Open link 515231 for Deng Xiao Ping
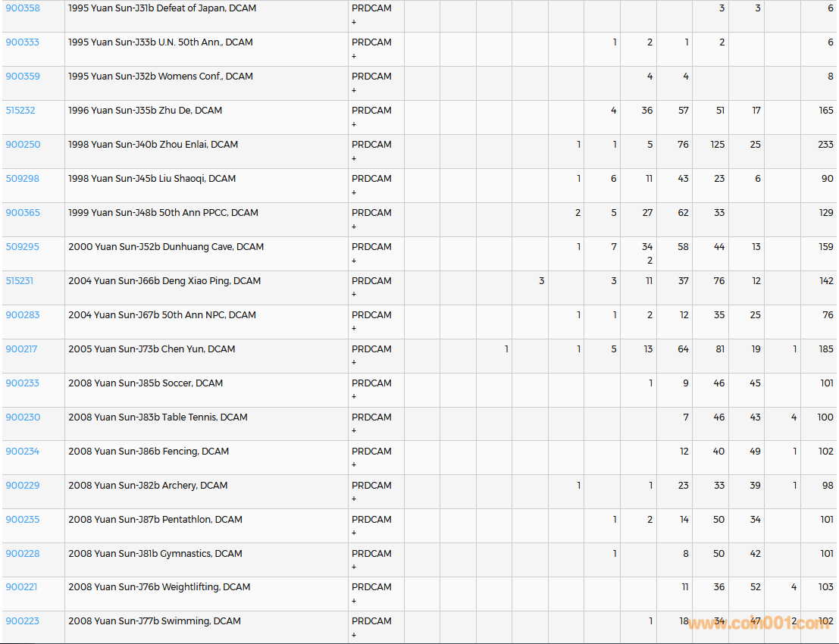 20,281
